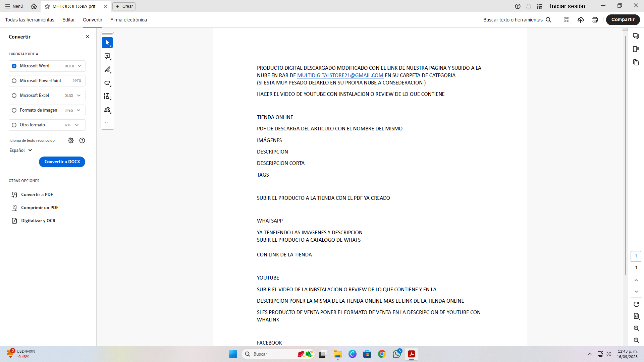Screen dimensions: 644x362
Task: Click the Convertir a DOCX button
Action: 62,162
